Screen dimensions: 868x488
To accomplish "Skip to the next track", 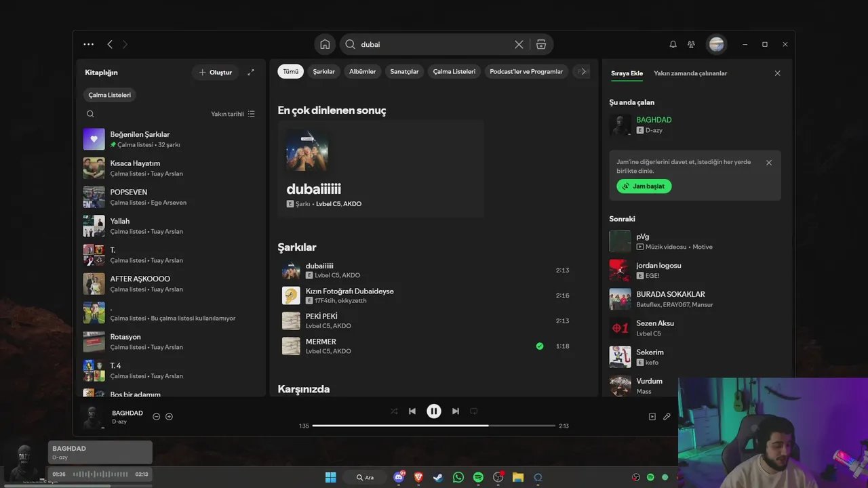I will (456, 411).
